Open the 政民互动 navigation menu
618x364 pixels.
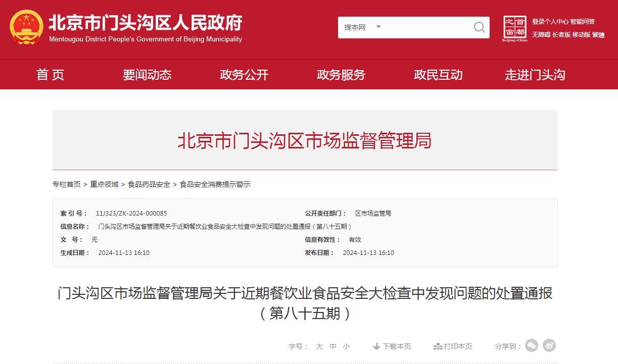438,75
